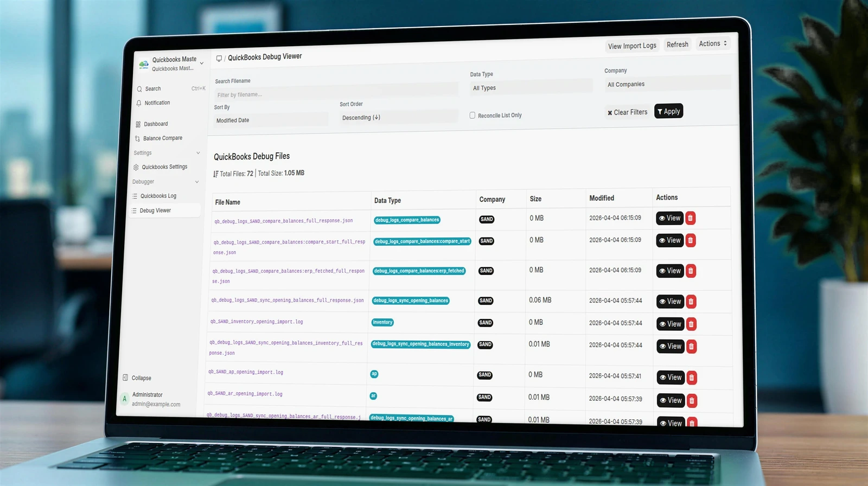868x486 pixels.
Task: Open the Data Type All Types dropdown
Action: coord(531,87)
